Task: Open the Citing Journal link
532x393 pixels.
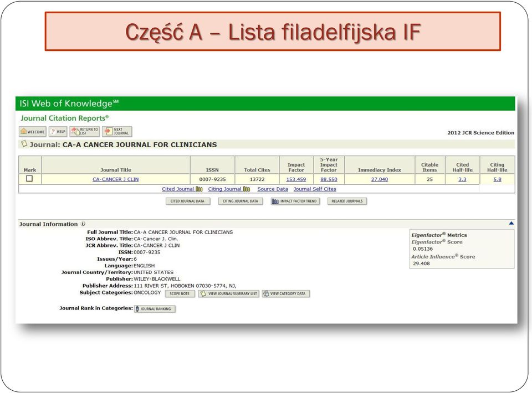Action: [x=224, y=189]
